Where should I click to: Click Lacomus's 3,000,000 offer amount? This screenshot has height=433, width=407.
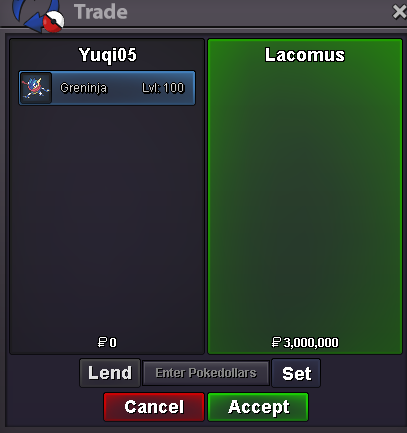[311, 343]
